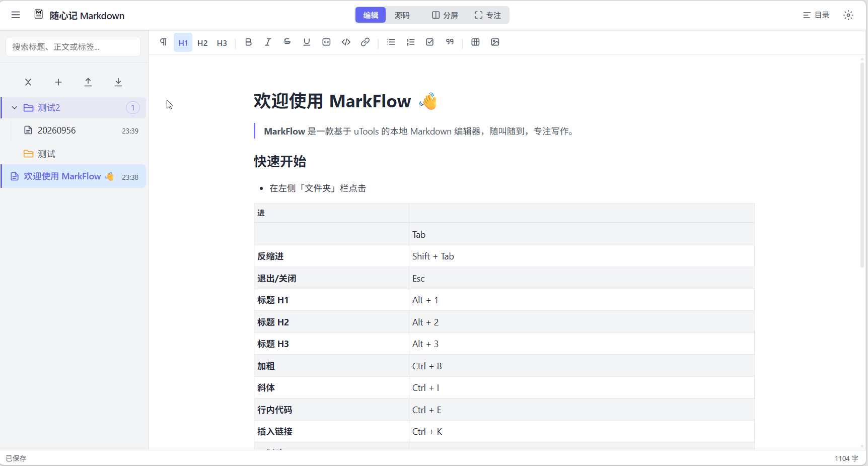Focus the 搜索标题、正文或标签 search field

(74, 47)
